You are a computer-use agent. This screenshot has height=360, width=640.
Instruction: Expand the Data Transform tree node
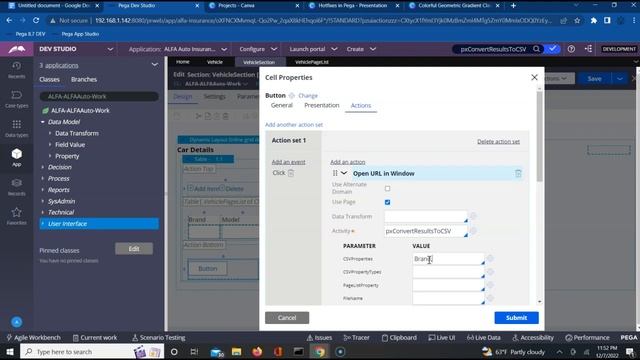pyautogui.click(x=50, y=133)
